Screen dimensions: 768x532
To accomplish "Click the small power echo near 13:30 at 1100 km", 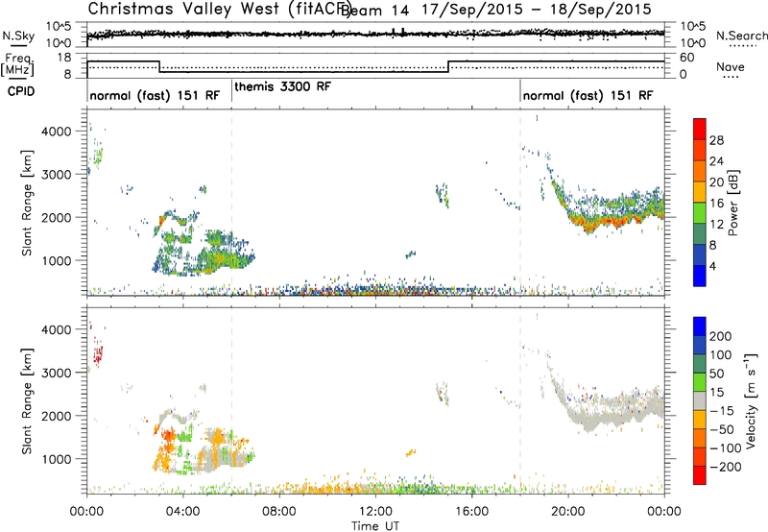I will pos(411,254).
